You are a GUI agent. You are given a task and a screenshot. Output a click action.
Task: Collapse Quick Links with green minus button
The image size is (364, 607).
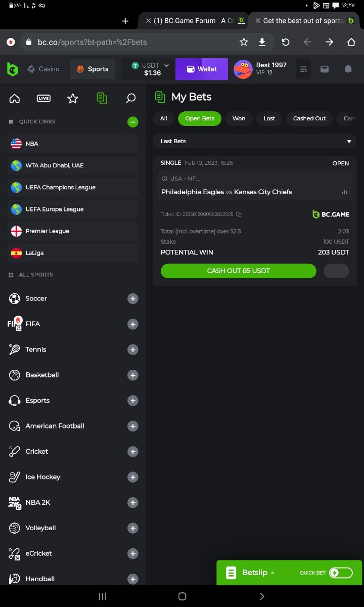point(132,122)
